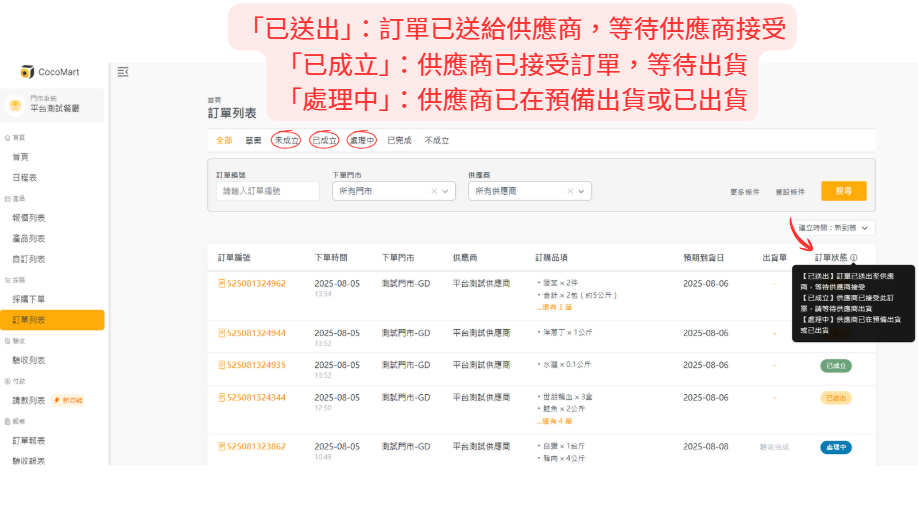The image size is (918, 514).
Task: Click the 下單時間 column header
Action: tap(331, 258)
